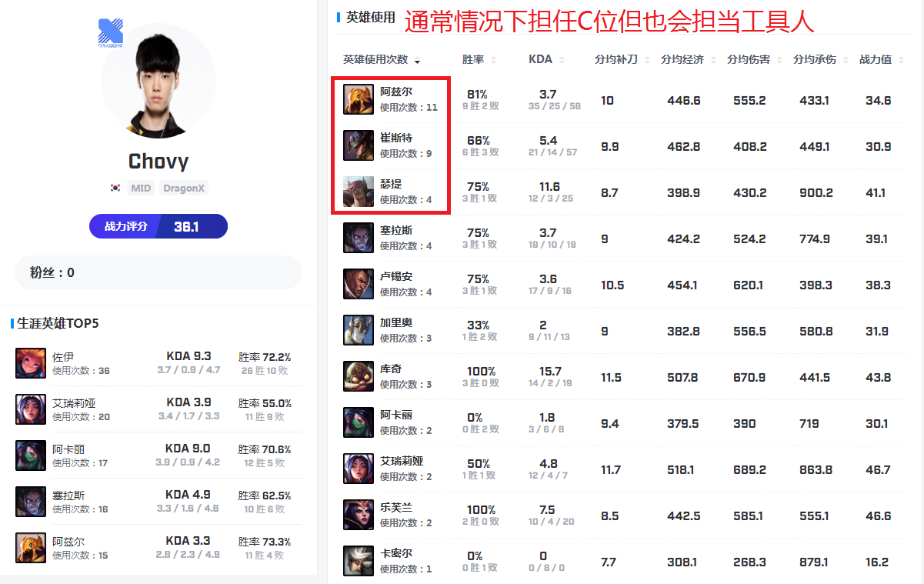The width and height of the screenshot is (924, 584).
Task: Click the LeBlanc (乐芙兰) champion icon
Action: pos(359,515)
